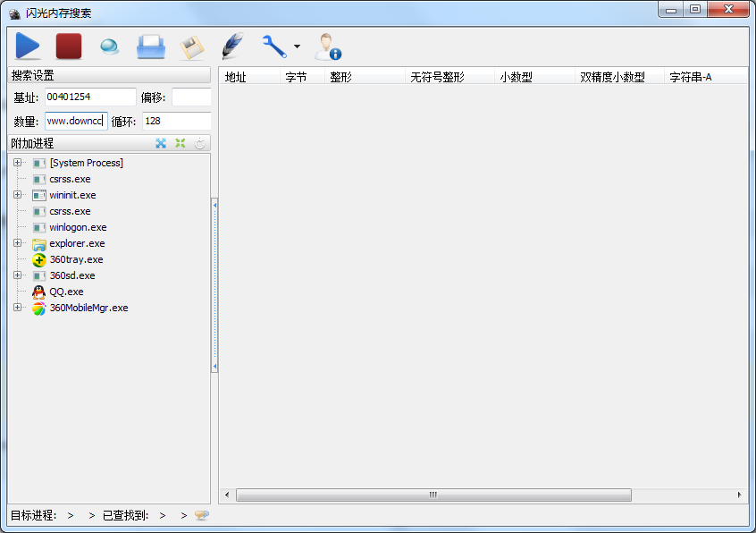Save data using the floppy disk icon

point(191,47)
